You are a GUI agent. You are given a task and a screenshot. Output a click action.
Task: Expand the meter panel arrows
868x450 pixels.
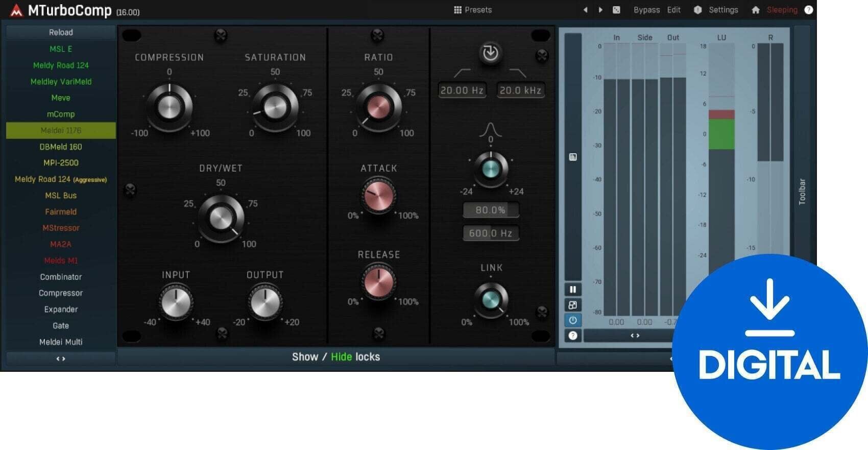pos(635,336)
